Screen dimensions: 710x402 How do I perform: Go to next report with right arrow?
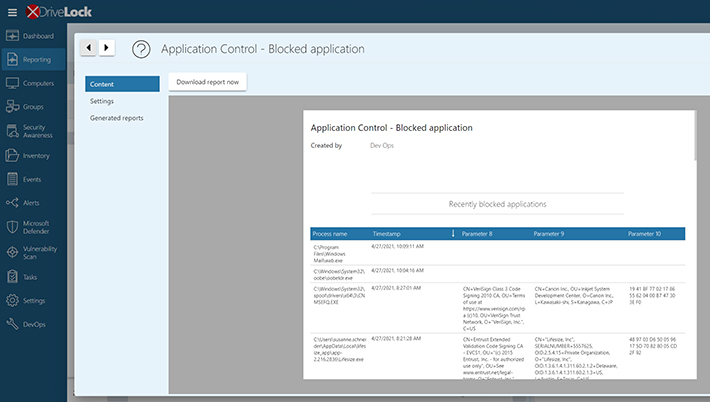(106, 48)
